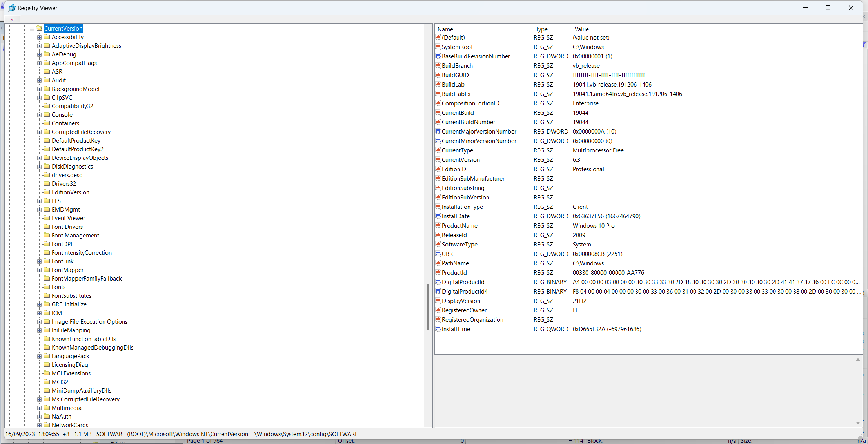Expand the ClipSVC node

[39, 98]
